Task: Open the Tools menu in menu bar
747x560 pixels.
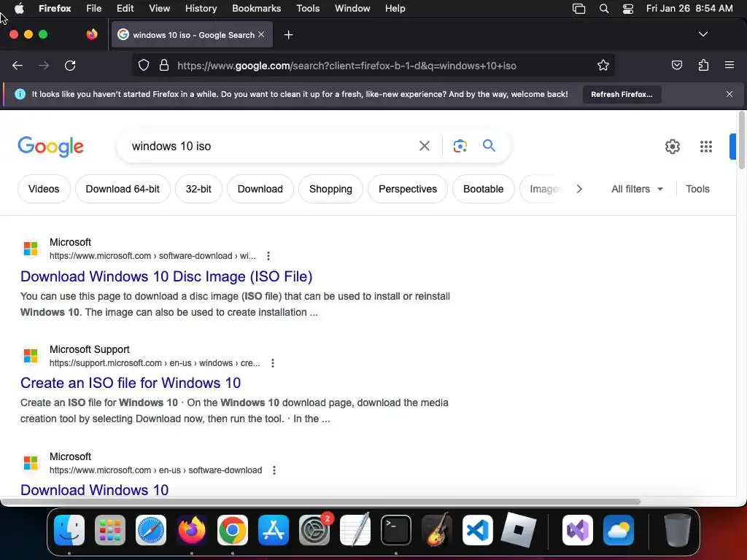Action: pos(308,9)
